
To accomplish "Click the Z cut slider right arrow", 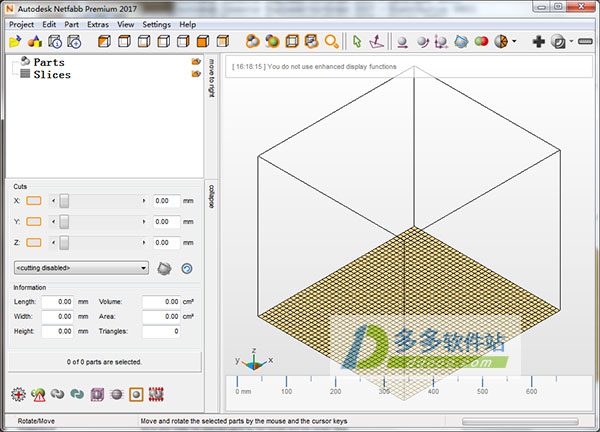I will [x=144, y=242].
